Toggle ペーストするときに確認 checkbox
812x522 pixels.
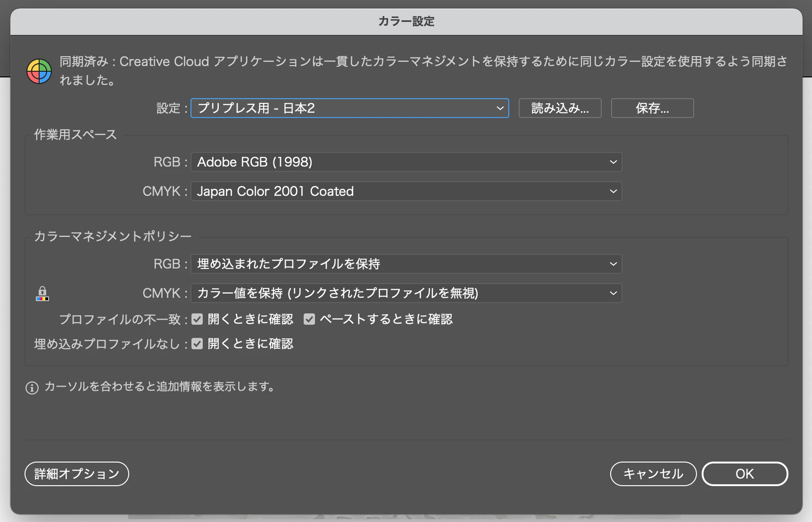pos(309,320)
